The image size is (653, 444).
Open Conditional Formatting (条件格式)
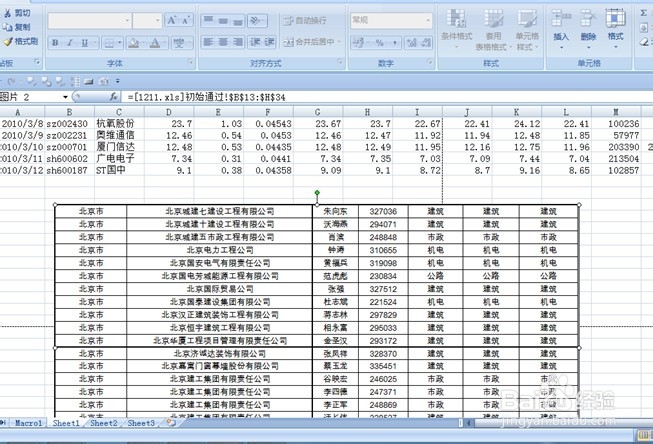(456, 28)
